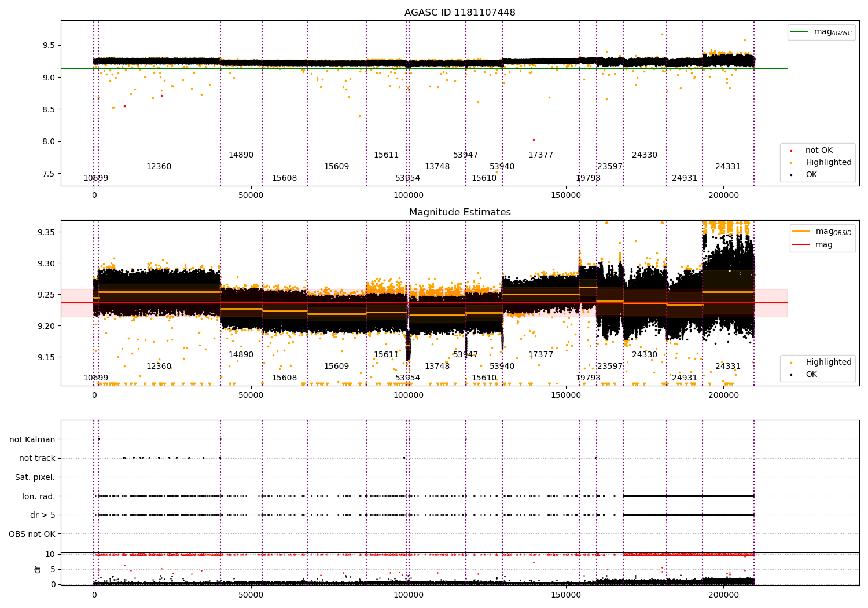Click OBSID label 15608 in the top plot
Screen dimensions: 868x608
tap(285, 178)
